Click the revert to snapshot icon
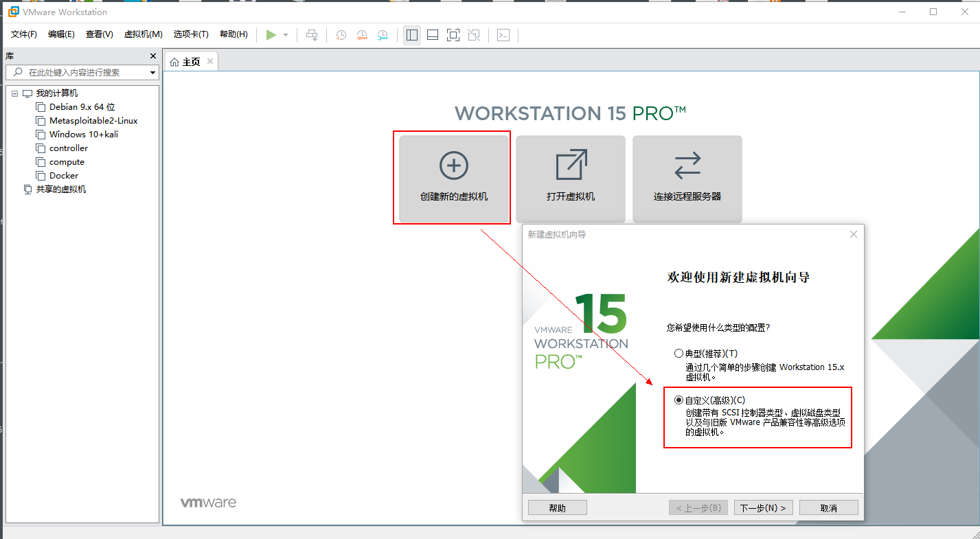The height and width of the screenshot is (539, 980). [x=362, y=35]
